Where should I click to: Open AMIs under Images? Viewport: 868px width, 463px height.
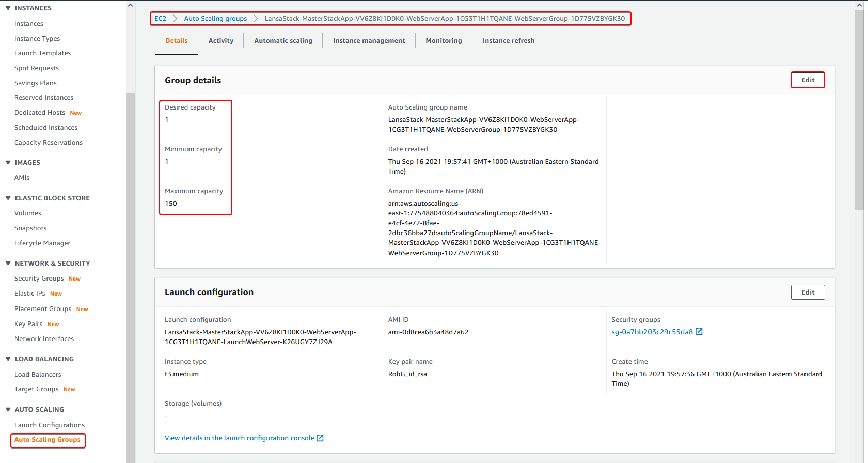click(x=22, y=178)
